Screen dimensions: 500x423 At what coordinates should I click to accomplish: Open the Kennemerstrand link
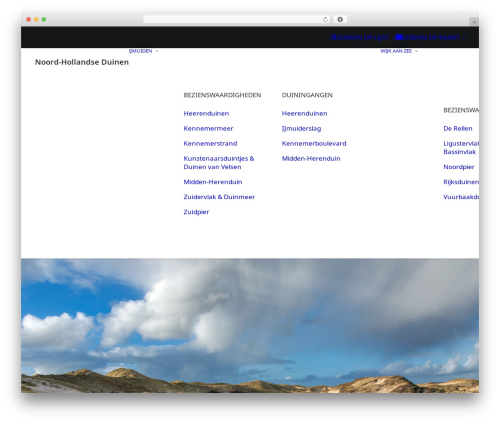[210, 143]
